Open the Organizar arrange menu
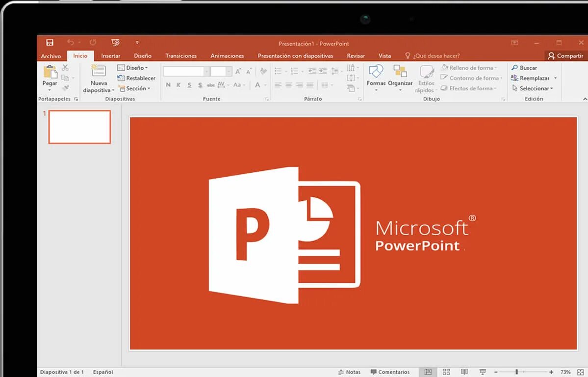 [400, 78]
